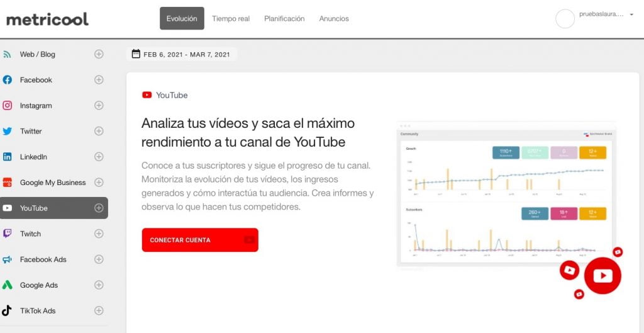644x333 pixels.
Task: Click the Instagram logo icon
Action: (x=7, y=106)
